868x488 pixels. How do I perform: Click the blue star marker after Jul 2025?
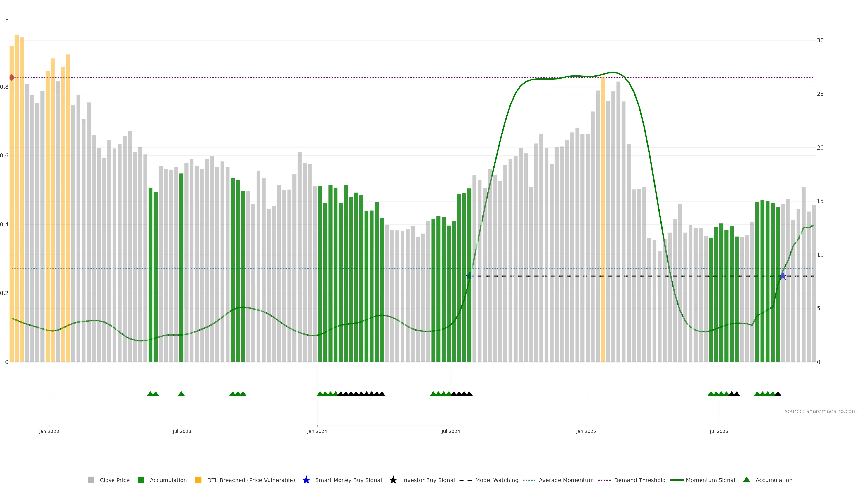(x=783, y=276)
